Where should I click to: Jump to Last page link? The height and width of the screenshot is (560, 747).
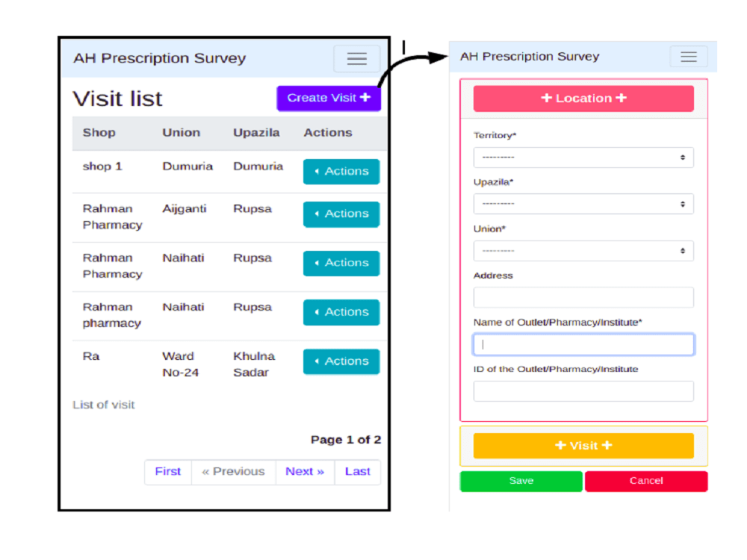[357, 472]
